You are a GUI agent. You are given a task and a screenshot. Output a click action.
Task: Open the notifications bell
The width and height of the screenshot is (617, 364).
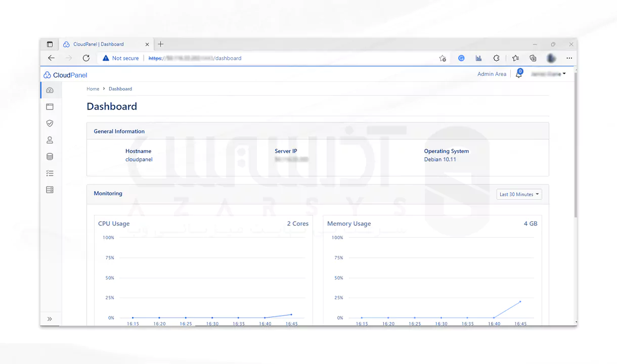[x=518, y=74]
